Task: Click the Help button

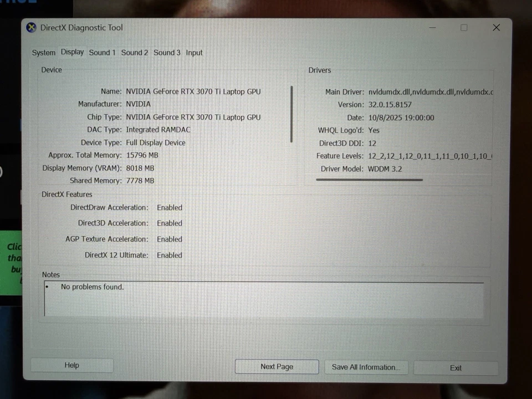Action: pos(71,365)
